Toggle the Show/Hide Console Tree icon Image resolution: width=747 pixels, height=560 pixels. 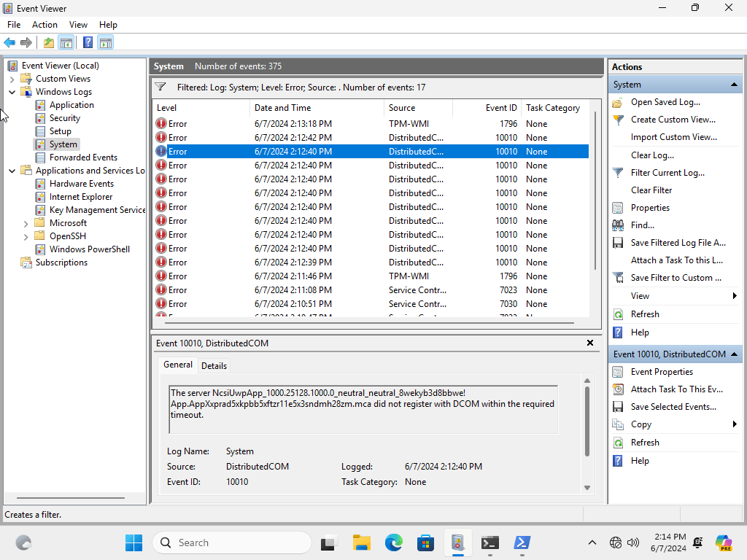pos(66,43)
